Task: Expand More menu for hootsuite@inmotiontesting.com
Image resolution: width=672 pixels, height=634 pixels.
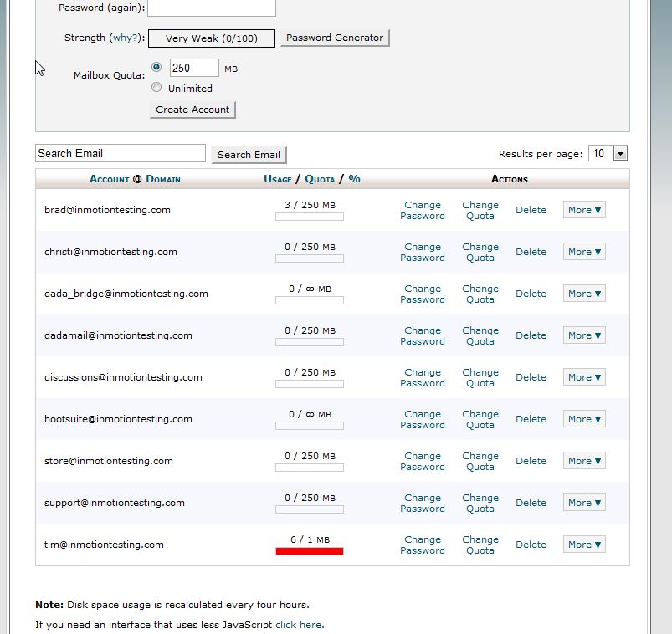Action: 584,419
